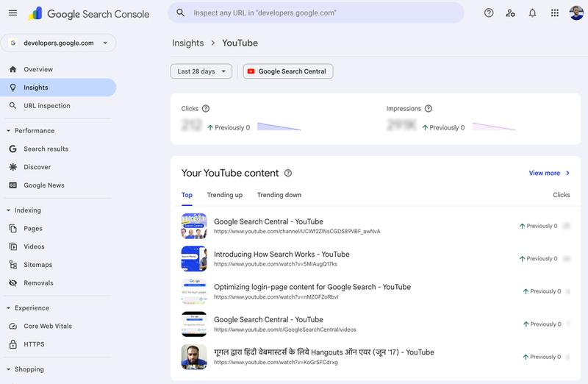Open the Hindi Hangouts video row
This screenshot has height=384, width=588.
tap(376, 357)
